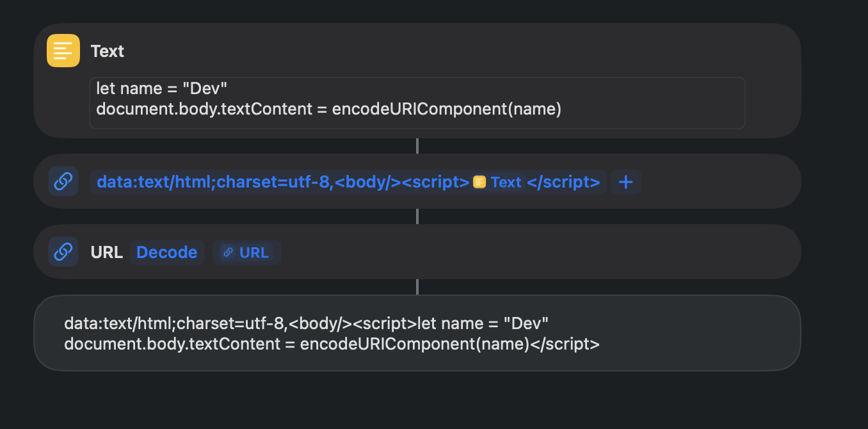
Task: Click the small link icon inside the URL variable
Action: [x=227, y=252]
